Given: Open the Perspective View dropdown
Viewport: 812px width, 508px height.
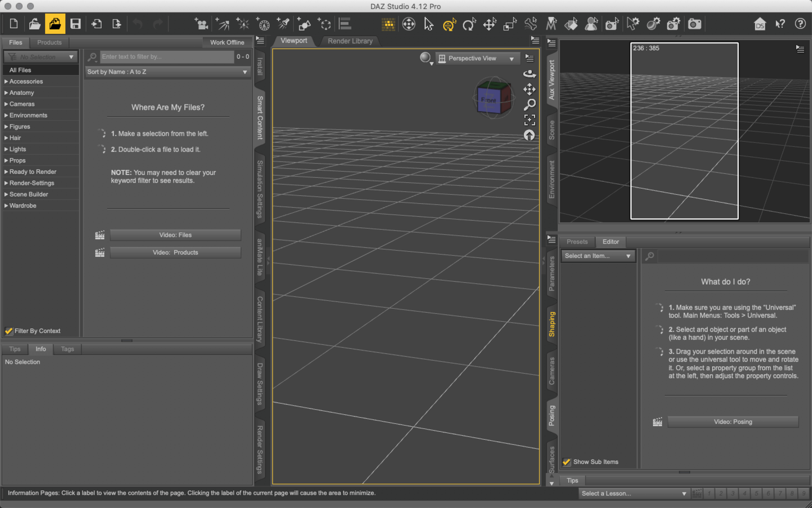Looking at the screenshot, I should point(477,58).
